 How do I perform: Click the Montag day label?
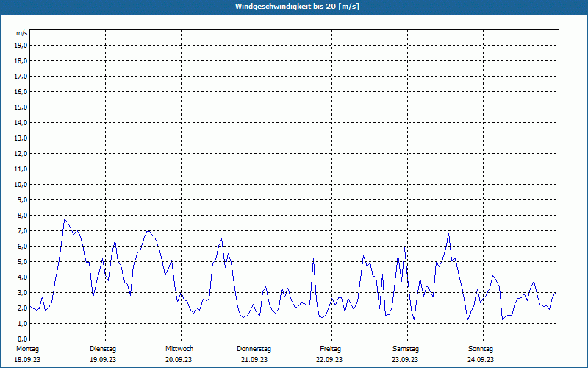27,349
